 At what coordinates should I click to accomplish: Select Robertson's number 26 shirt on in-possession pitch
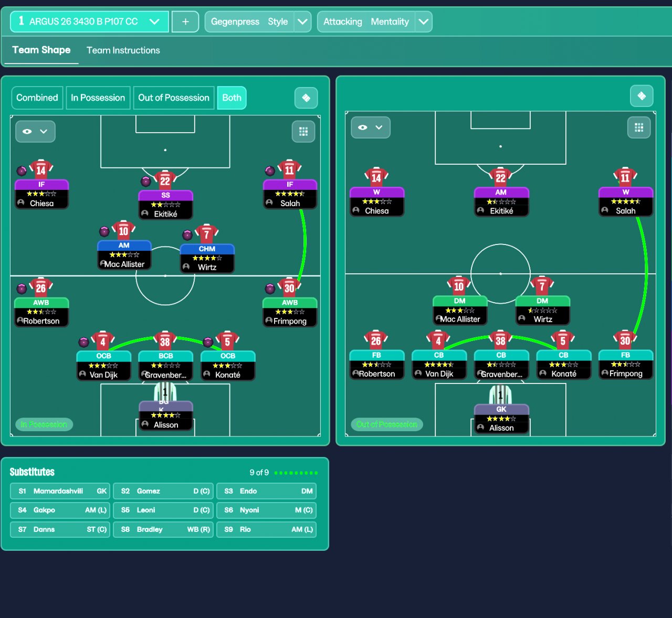pyautogui.click(x=41, y=287)
